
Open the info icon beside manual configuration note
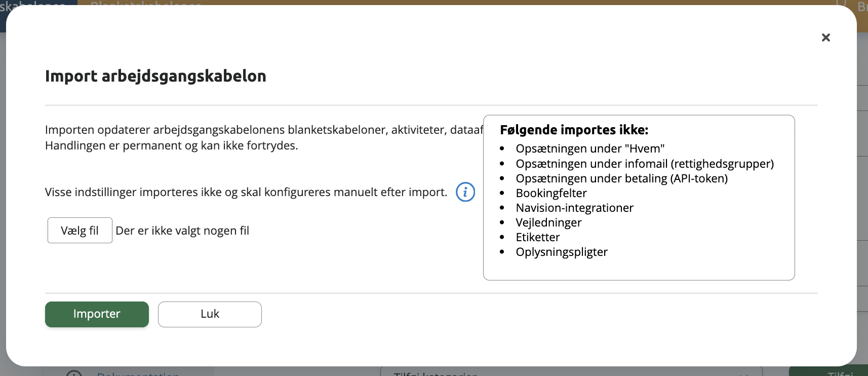tap(465, 192)
